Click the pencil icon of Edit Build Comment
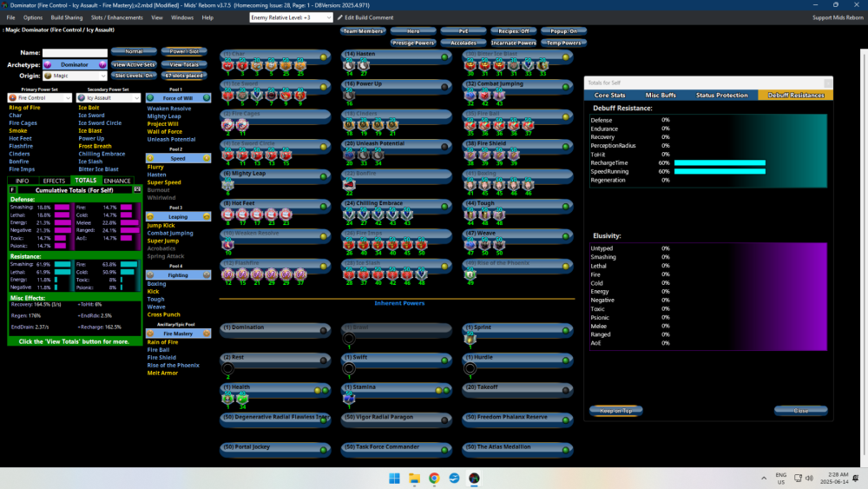 point(340,17)
